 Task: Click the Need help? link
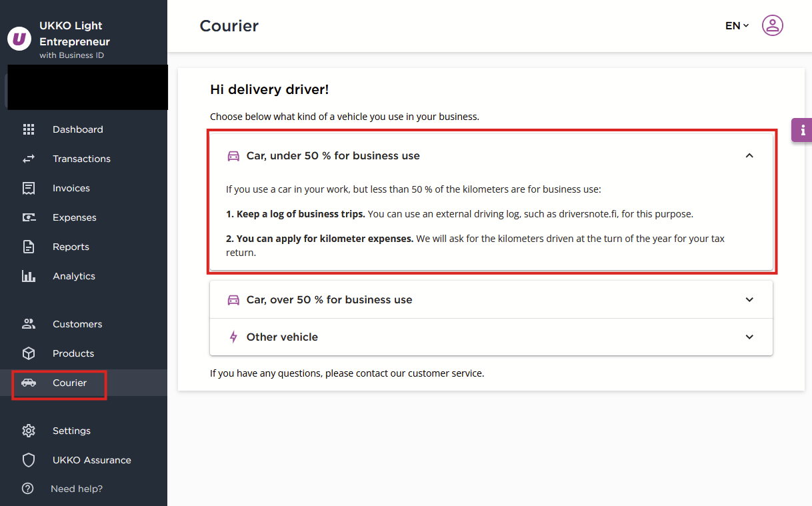[x=77, y=489]
